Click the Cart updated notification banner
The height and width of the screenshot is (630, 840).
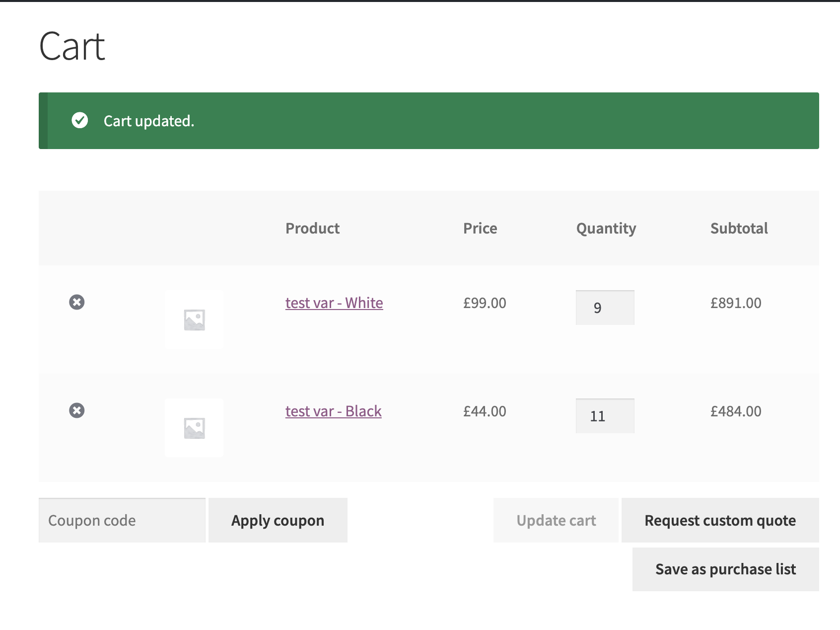point(429,121)
